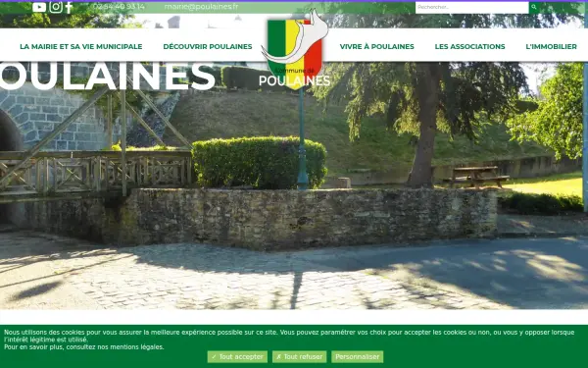Open the Facebook page icon
Viewport: 588px width, 368px height.
pyautogui.click(x=69, y=7)
